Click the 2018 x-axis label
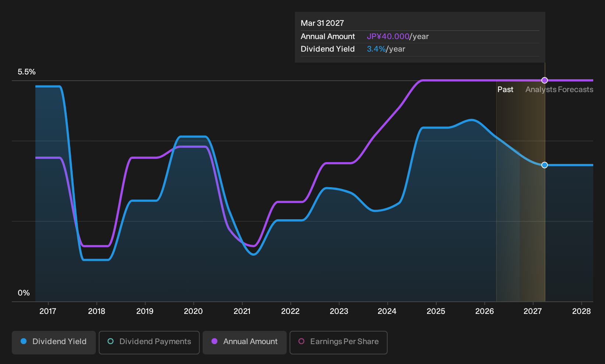The width and height of the screenshot is (605, 364). (97, 311)
